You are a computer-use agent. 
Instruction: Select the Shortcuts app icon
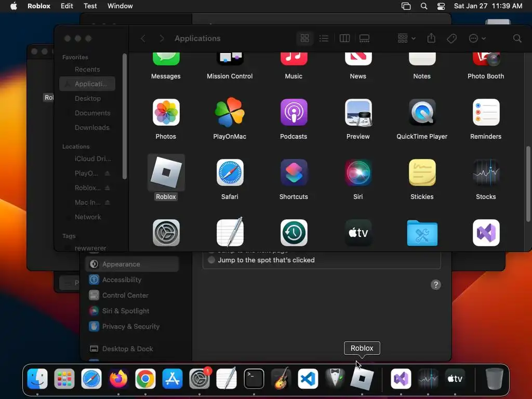pyautogui.click(x=294, y=172)
